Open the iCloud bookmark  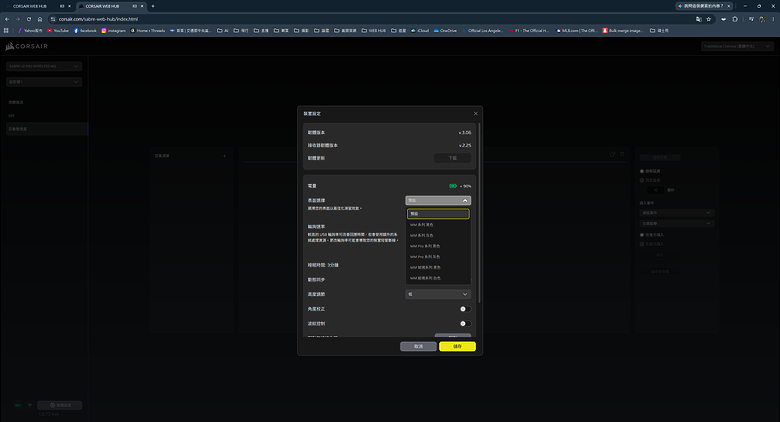(x=420, y=30)
